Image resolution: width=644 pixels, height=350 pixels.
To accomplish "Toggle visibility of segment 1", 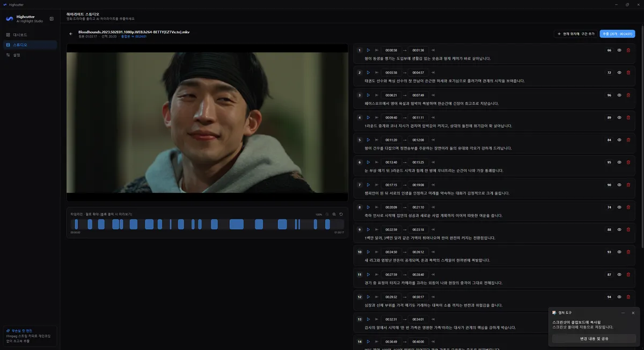I will (619, 50).
